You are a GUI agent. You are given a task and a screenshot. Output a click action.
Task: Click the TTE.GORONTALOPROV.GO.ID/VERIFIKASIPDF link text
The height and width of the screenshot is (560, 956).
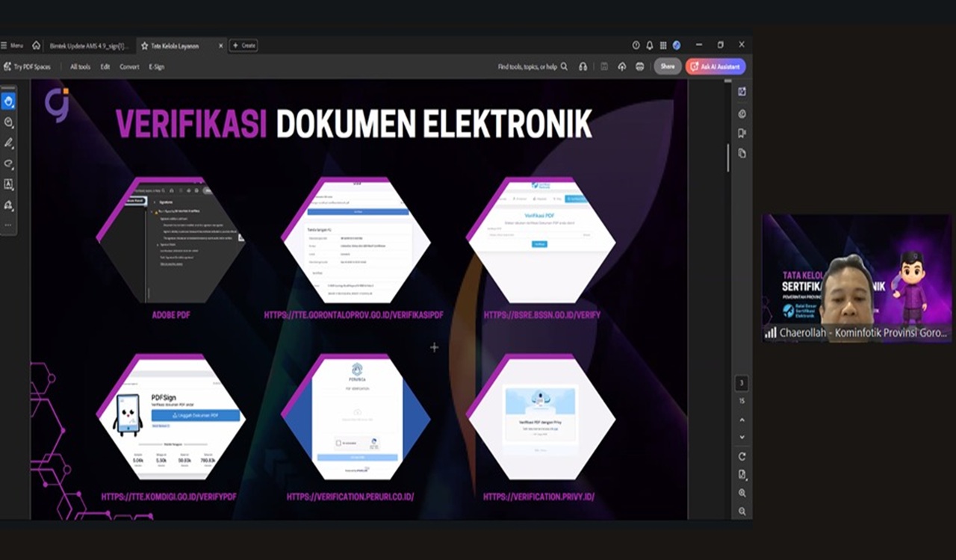(x=354, y=315)
